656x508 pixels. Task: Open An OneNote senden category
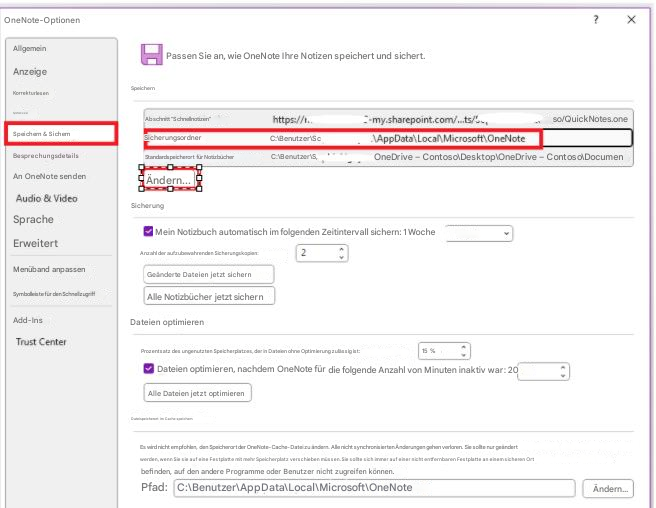coord(49,176)
